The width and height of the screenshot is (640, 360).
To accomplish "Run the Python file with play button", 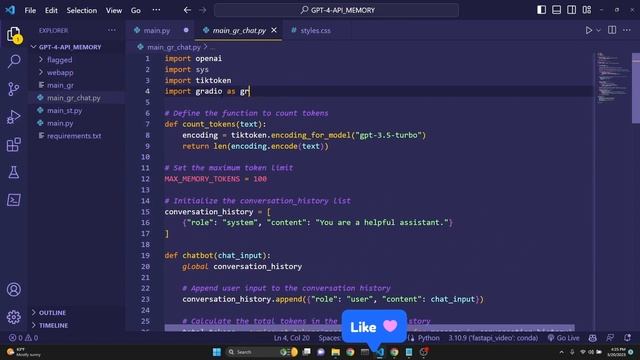I will [589, 30].
